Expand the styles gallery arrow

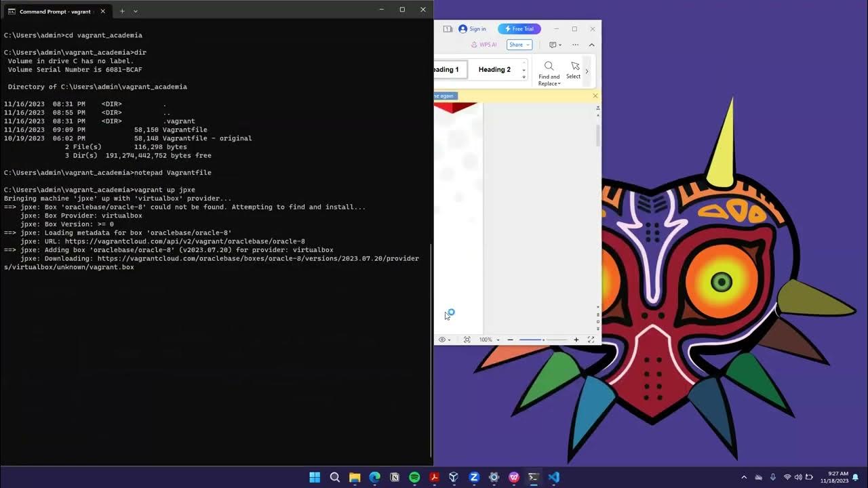524,77
